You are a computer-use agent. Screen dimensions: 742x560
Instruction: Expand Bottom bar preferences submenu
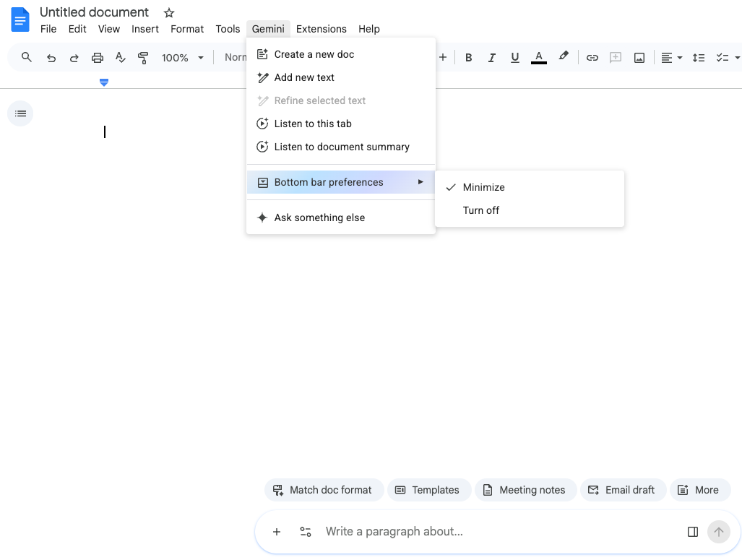(341, 182)
